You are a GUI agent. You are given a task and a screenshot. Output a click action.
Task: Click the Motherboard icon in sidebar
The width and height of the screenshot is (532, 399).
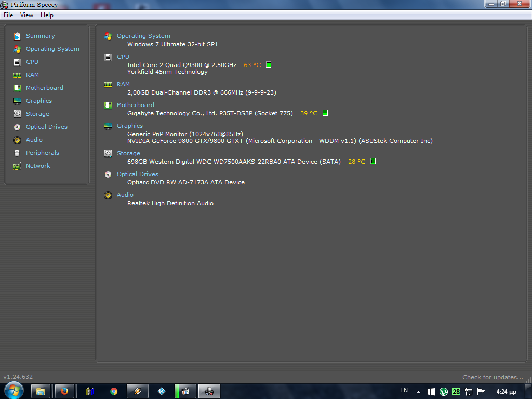click(x=17, y=88)
